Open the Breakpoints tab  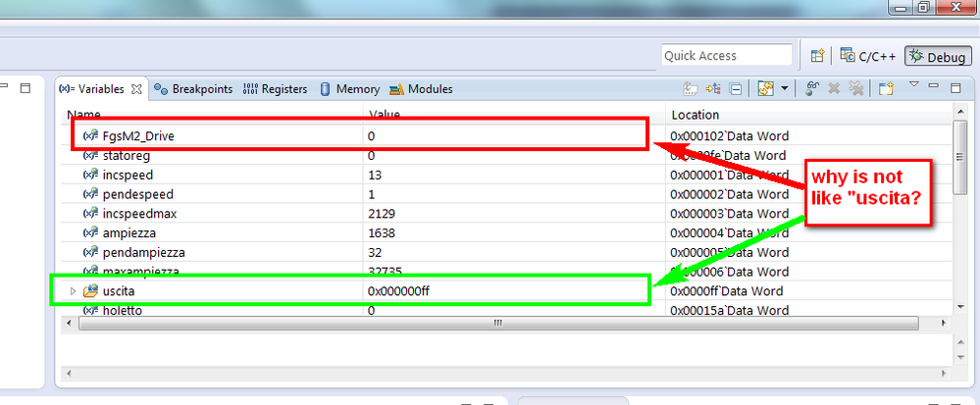[193, 89]
